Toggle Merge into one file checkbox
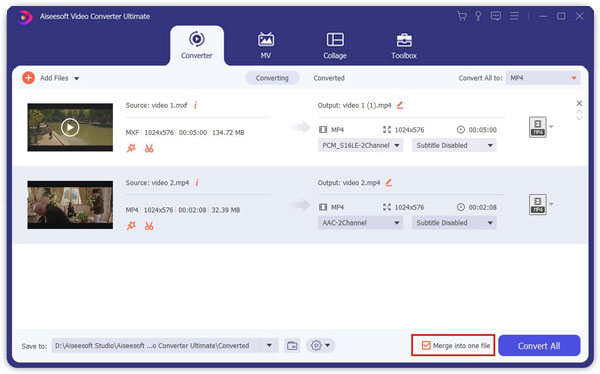This screenshot has height=374, width=600. click(x=426, y=346)
